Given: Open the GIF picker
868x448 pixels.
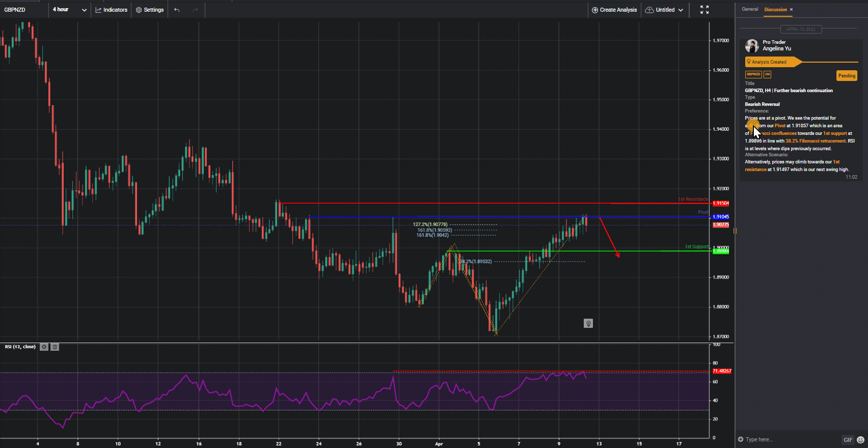Looking at the screenshot, I should click(848, 440).
